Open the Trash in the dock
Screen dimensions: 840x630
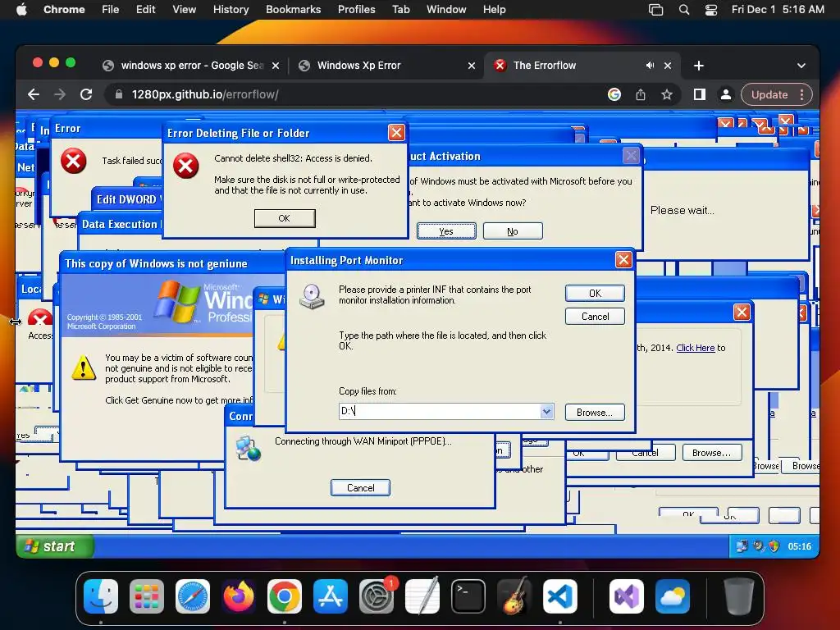(739, 596)
